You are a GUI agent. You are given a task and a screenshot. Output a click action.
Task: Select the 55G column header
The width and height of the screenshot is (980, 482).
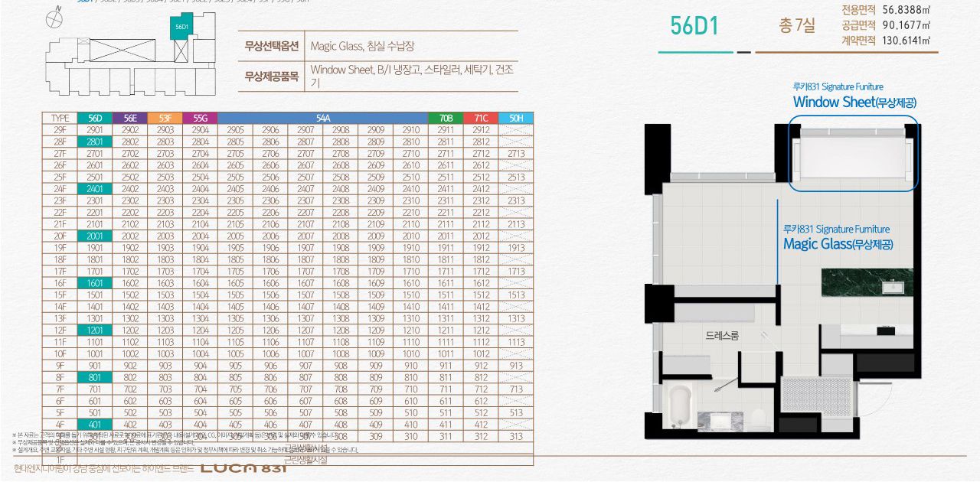(x=201, y=118)
